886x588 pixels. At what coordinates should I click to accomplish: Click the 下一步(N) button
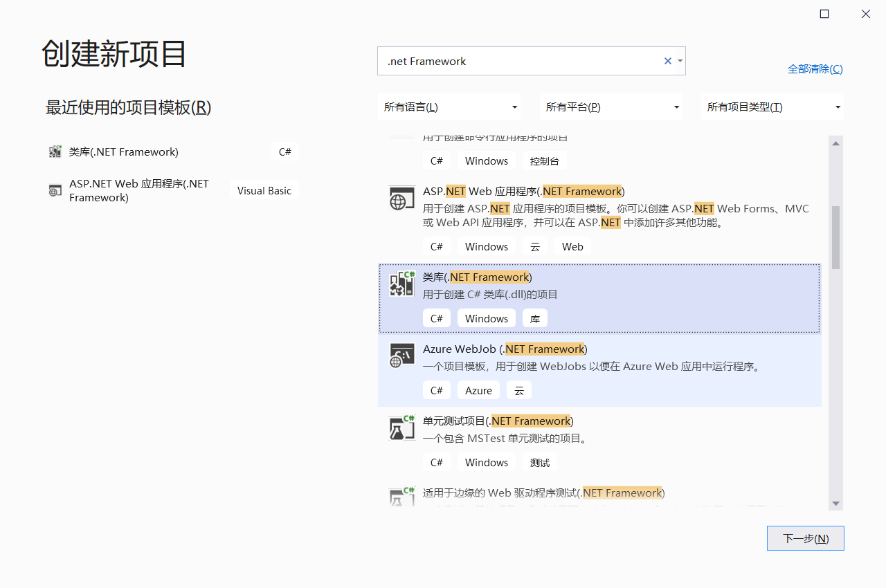(805, 538)
